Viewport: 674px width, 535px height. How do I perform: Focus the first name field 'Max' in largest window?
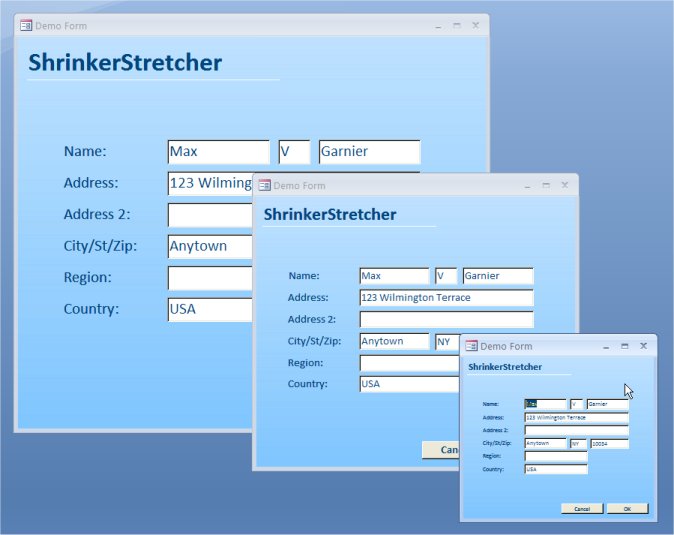tap(218, 152)
